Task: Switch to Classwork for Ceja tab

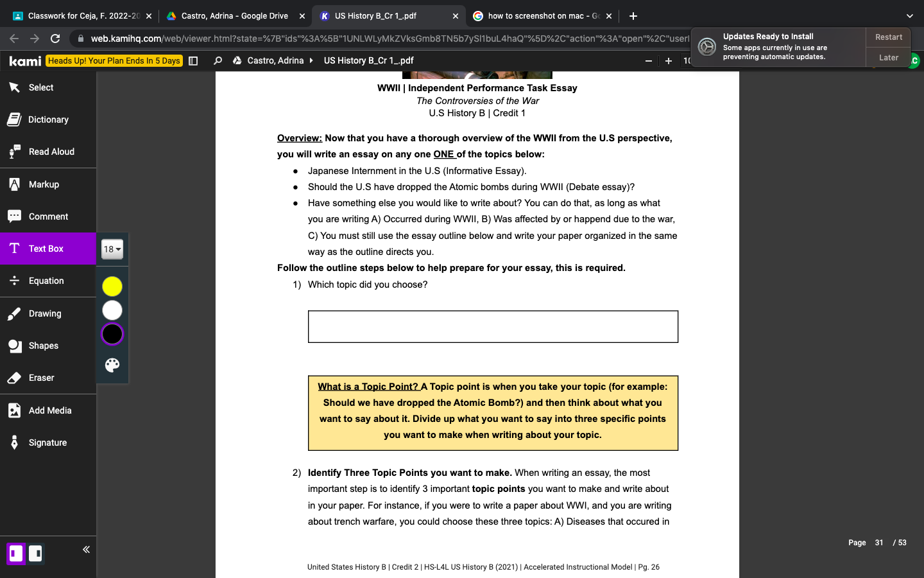Action: [x=82, y=16]
